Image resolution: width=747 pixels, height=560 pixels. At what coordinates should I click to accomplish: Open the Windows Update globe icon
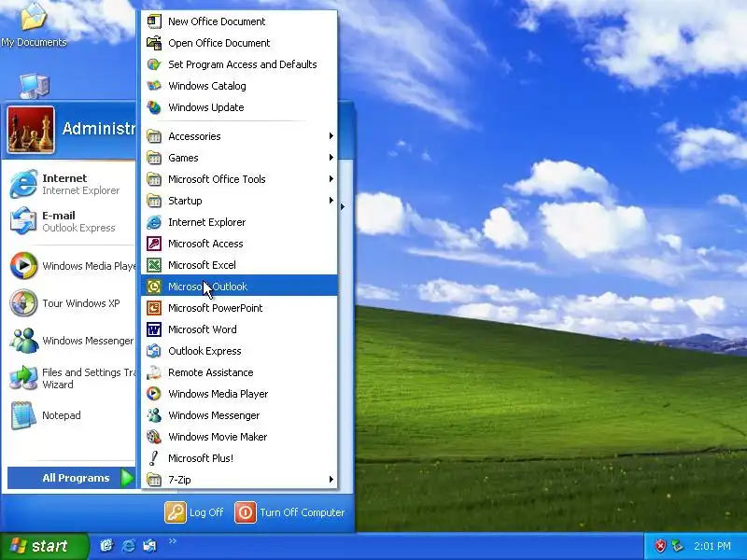[154, 107]
